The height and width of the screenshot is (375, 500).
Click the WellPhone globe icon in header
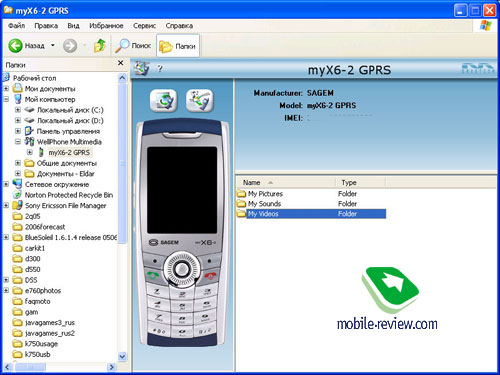click(142, 68)
